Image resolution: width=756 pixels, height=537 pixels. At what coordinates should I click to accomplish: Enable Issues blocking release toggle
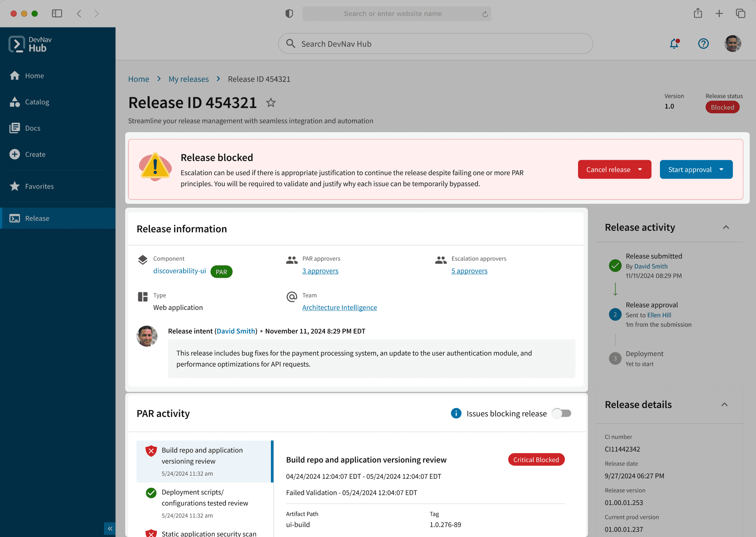(561, 413)
